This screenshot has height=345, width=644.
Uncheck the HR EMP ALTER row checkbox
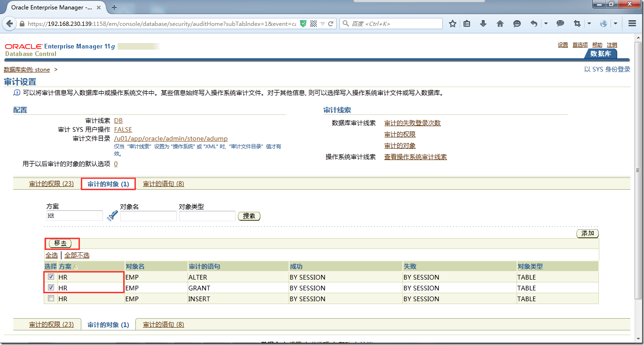(51, 277)
